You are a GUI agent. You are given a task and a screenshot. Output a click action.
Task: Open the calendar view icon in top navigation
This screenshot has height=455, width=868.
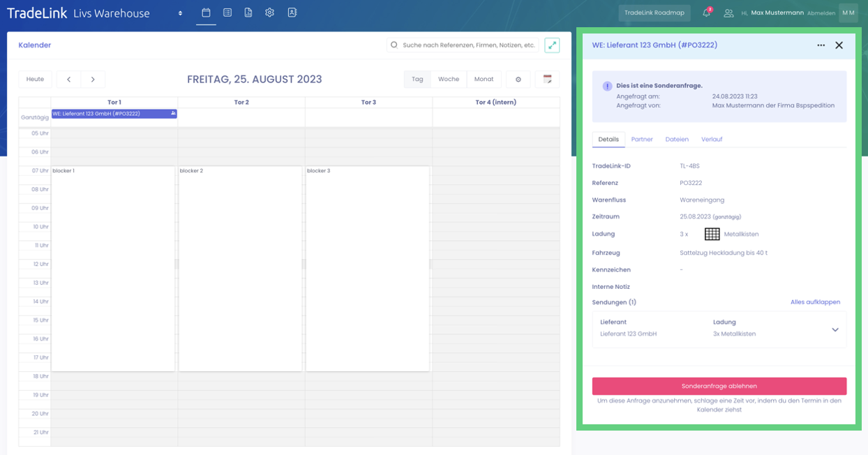click(x=206, y=13)
